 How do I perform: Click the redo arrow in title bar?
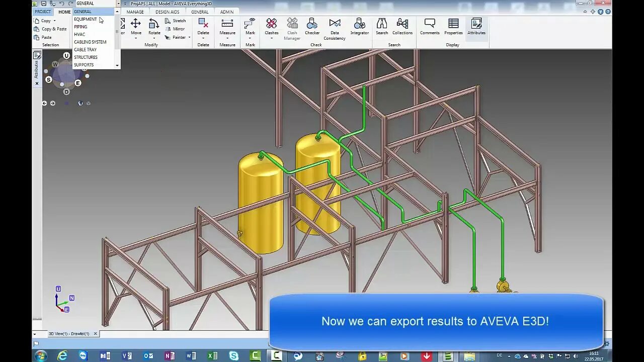(x=70, y=4)
